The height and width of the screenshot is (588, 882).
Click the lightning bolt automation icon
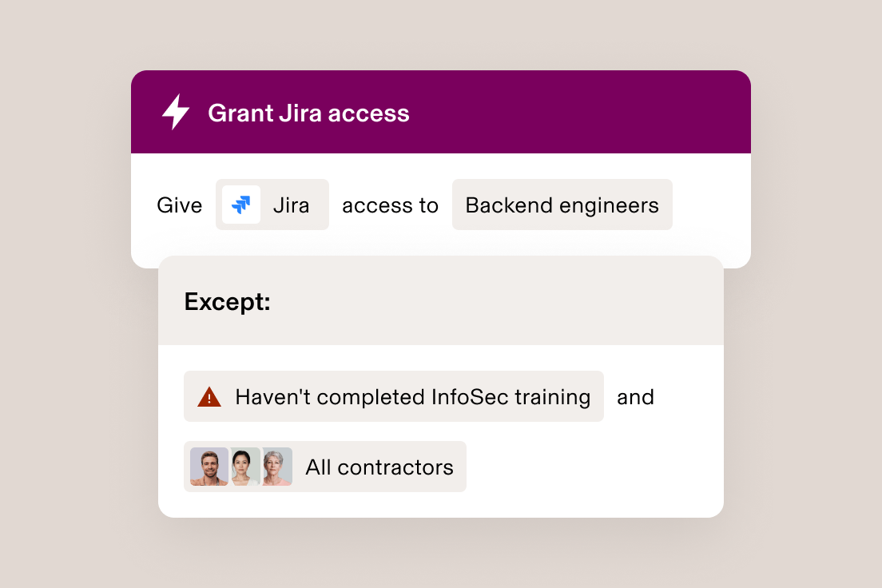[176, 112]
